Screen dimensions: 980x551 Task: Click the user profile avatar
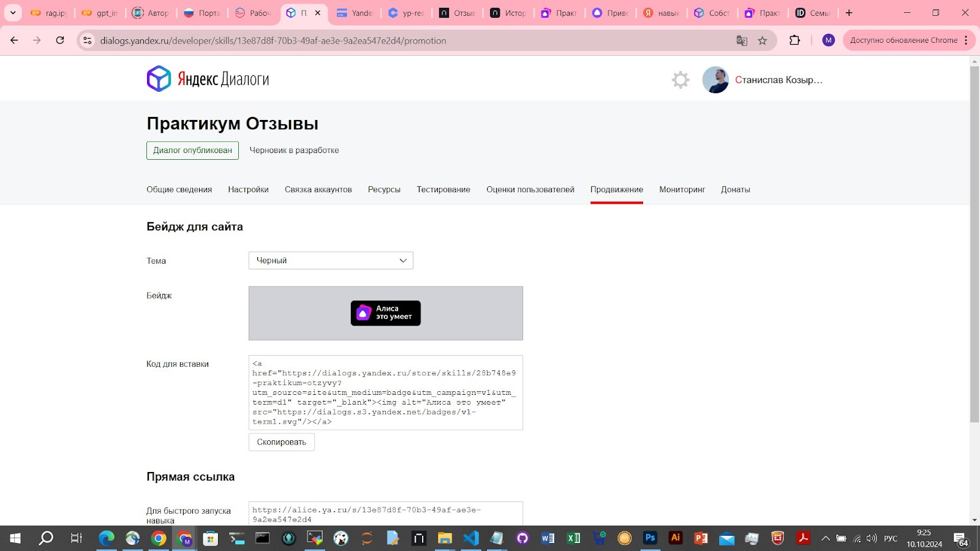715,80
